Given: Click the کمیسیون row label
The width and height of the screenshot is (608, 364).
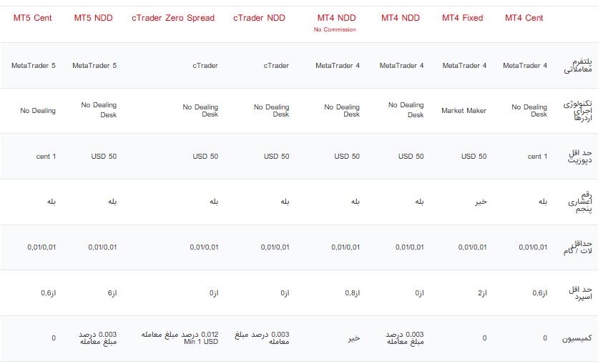Looking at the screenshot, I should [x=577, y=338].
